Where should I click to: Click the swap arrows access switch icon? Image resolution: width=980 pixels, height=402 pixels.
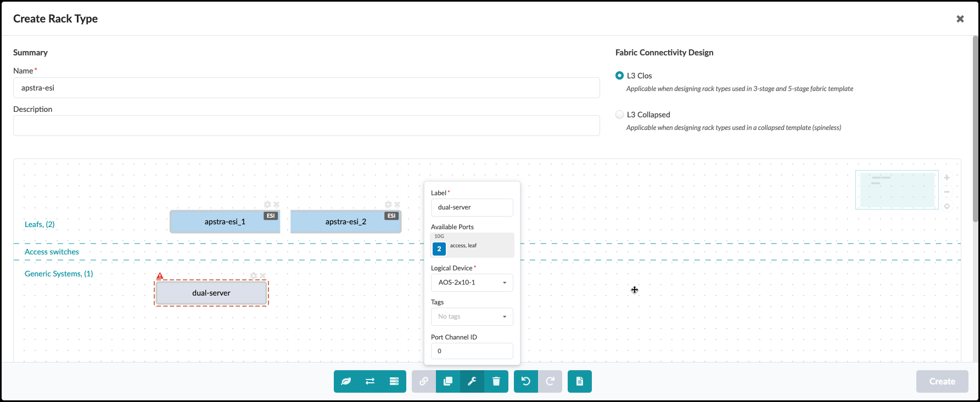[x=370, y=382]
